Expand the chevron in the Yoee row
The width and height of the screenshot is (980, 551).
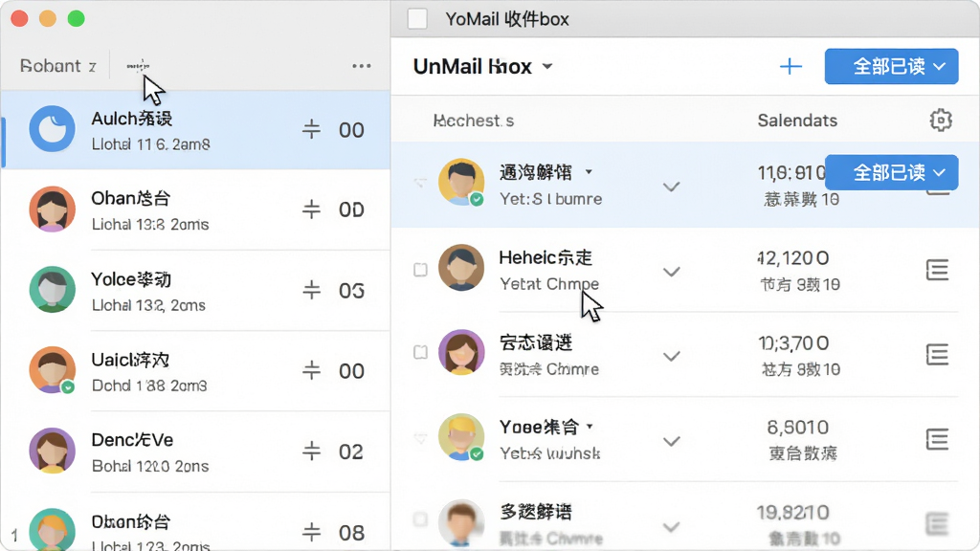pos(671,442)
